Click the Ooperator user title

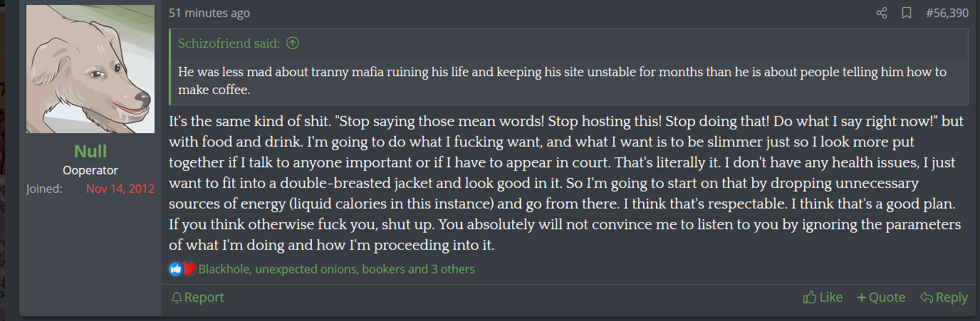coord(90,170)
